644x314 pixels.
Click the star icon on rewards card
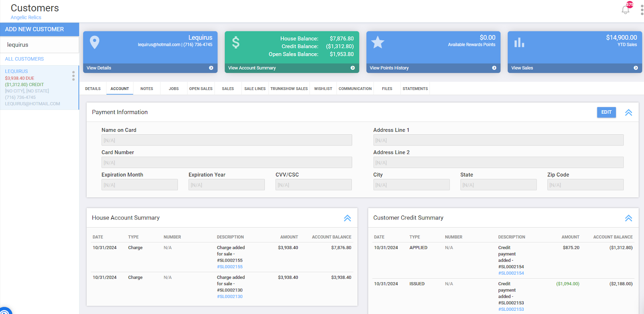pos(378,42)
